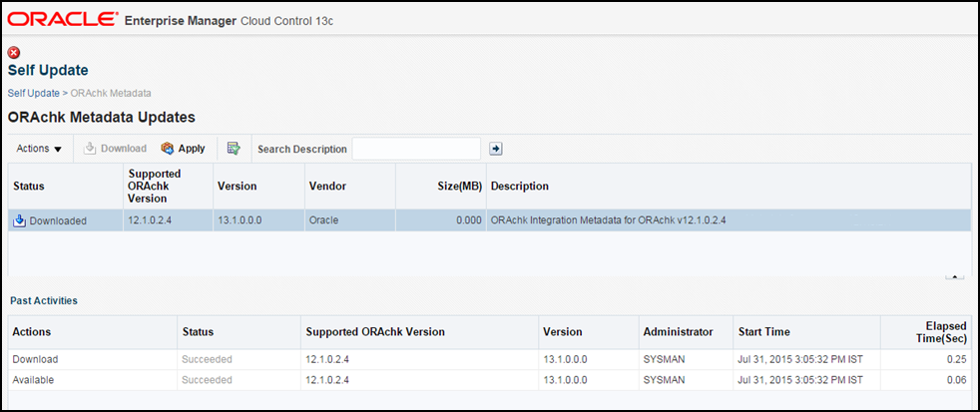Click the red error icon above Self Update
980x412 pixels.
tap(14, 53)
